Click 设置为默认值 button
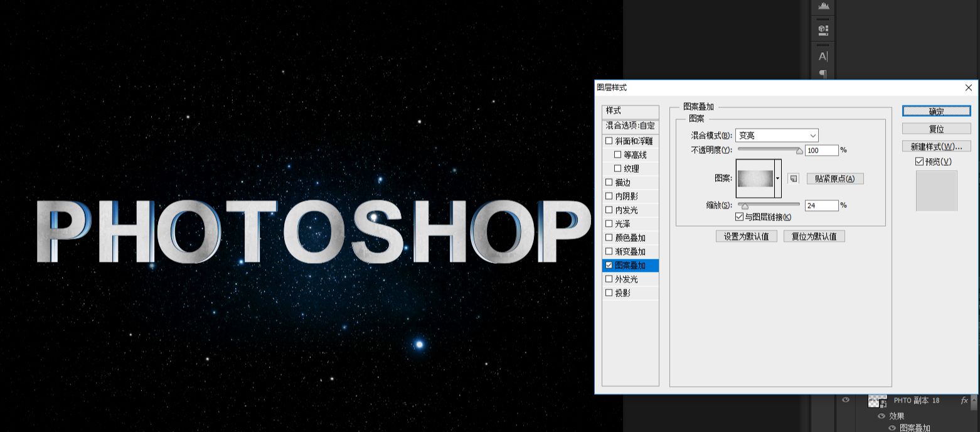The height and width of the screenshot is (432, 980). pos(747,236)
